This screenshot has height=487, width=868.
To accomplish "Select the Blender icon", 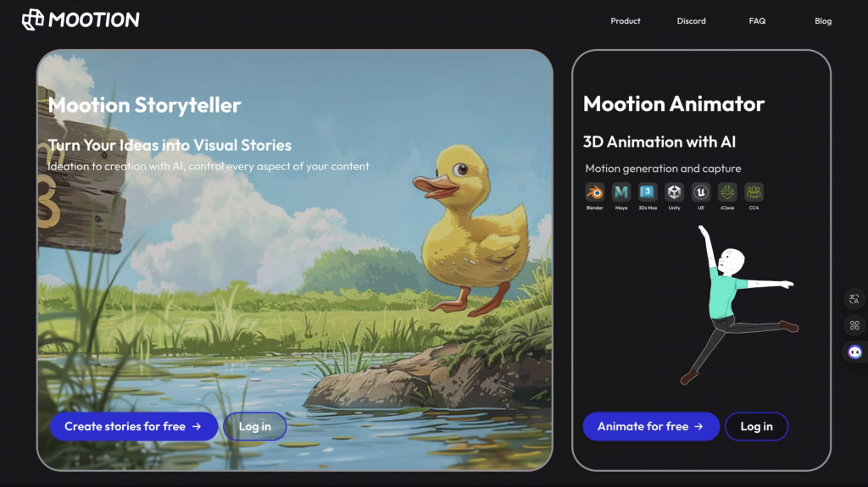I will [594, 192].
